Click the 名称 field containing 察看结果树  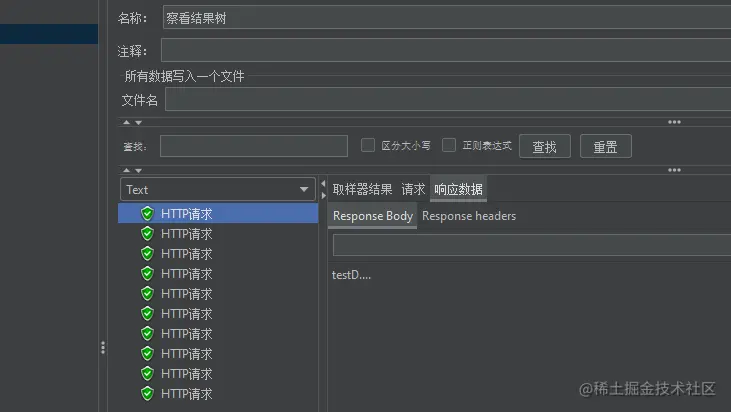coord(447,18)
